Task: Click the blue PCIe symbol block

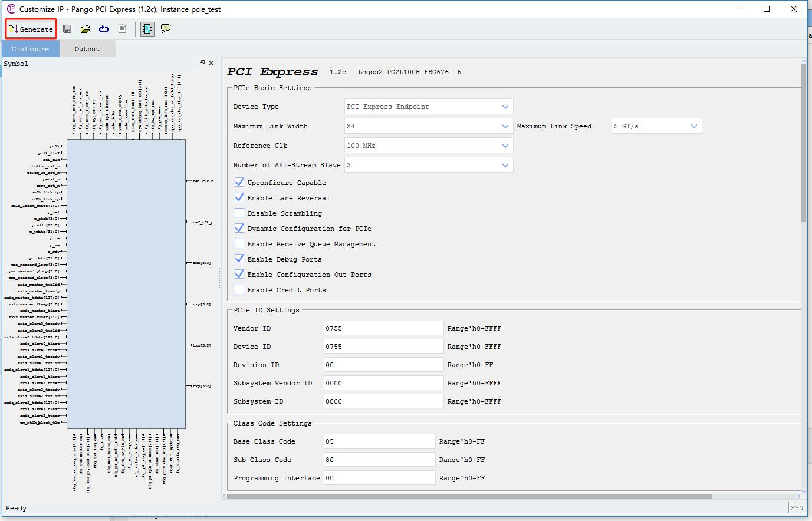Action: (x=126, y=284)
